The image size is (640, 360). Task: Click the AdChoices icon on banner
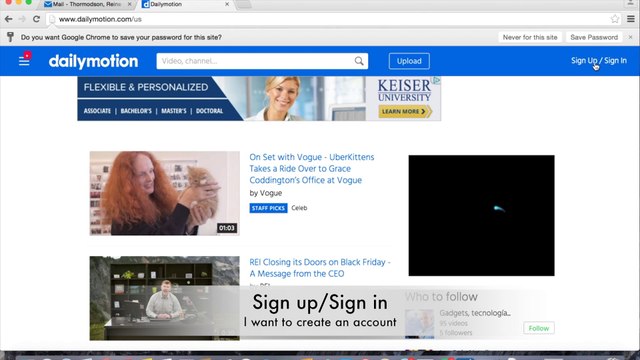coord(437,80)
